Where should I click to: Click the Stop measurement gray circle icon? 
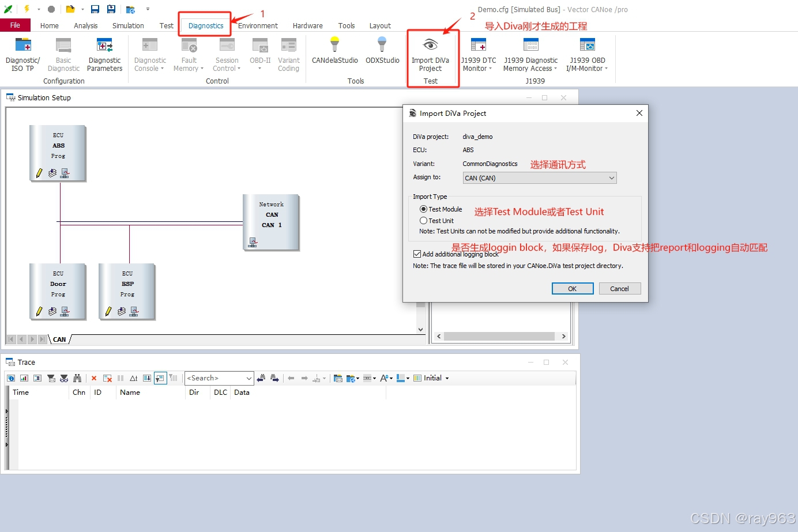pos(51,9)
